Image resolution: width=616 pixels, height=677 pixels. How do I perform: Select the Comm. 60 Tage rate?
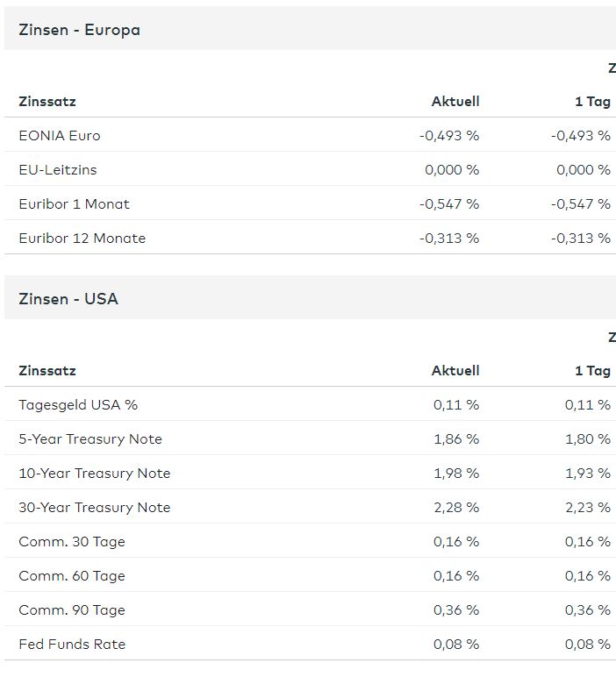(x=72, y=576)
